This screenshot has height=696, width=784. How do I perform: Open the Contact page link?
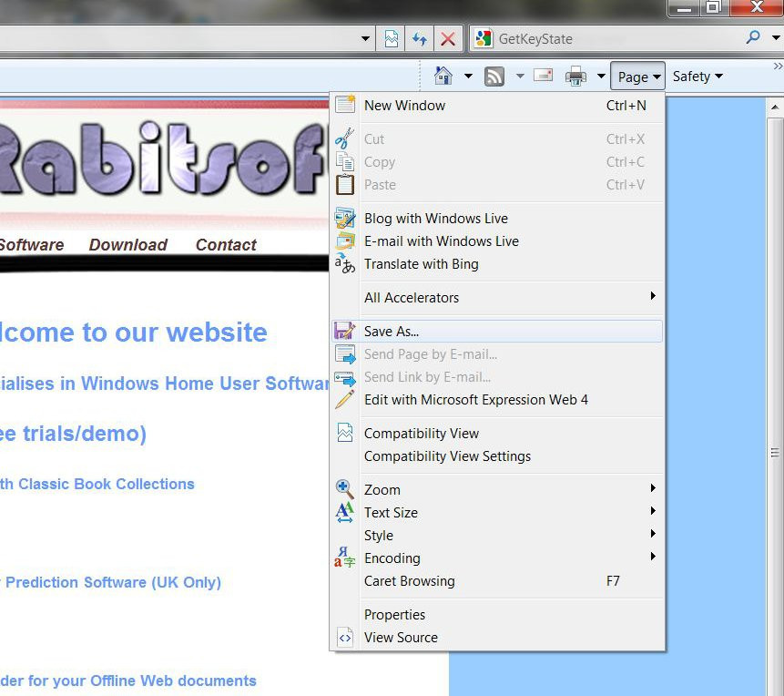[x=226, y=245]
